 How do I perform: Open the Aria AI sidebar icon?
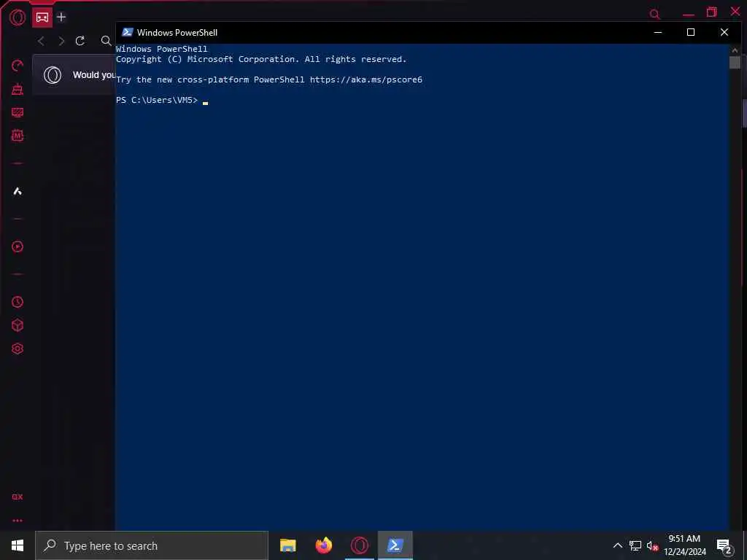tap(18, 192)
